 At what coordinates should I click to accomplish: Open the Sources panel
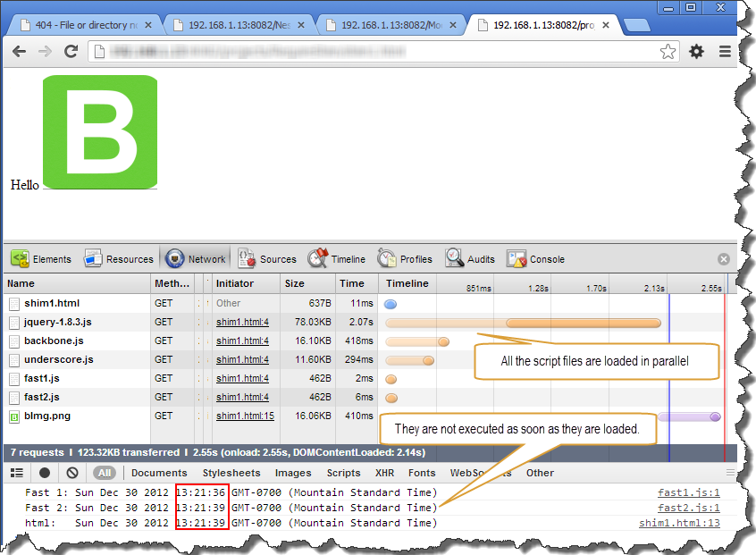[267, 259]
